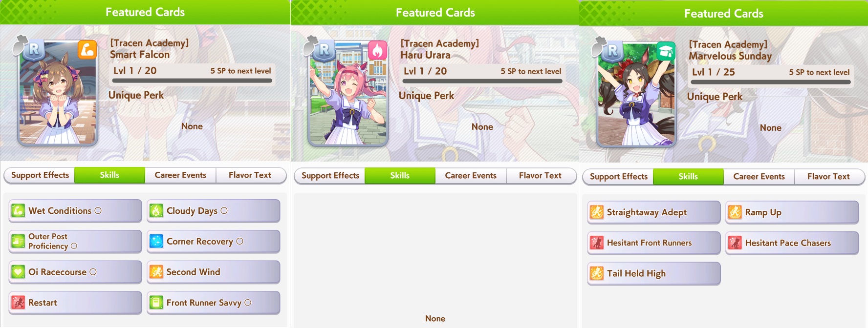Switch to Haru Urara's Career Events tab

pos(471,176)
